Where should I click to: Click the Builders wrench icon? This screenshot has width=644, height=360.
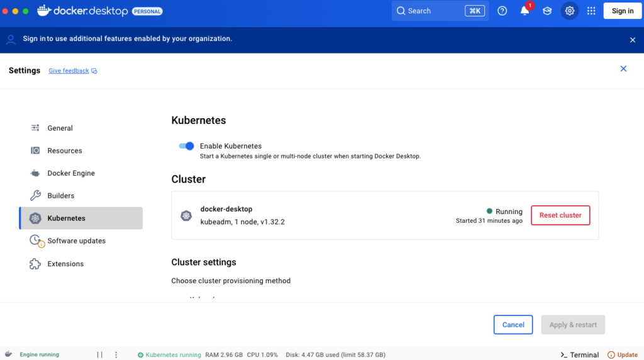pos(35,196)
